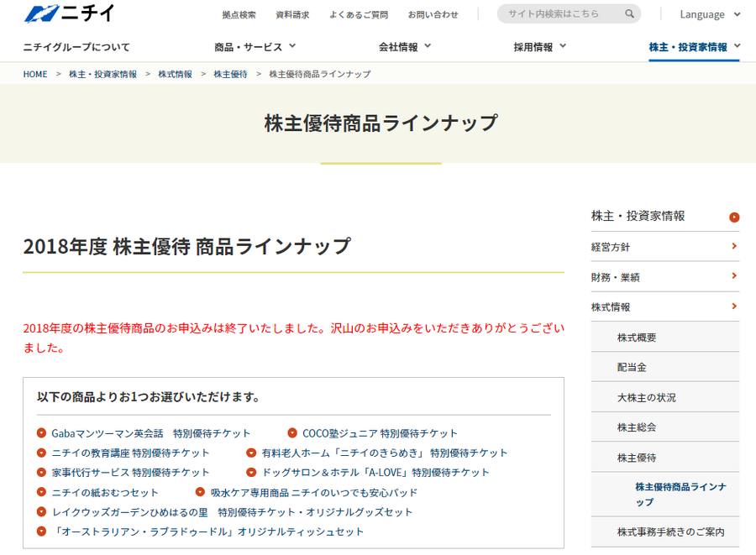Open 株式事務手続きのご案内 sidebar item

pyautogui.click(x=665, y=531)
